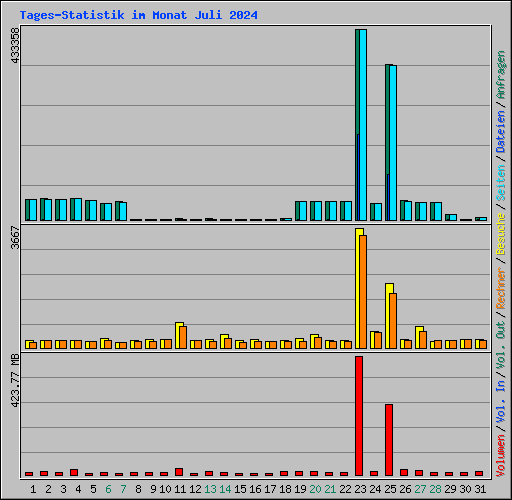
Task: Click the chart title Tages-Statistik im Monat Juli 2024
Action: tap(138, 15)
